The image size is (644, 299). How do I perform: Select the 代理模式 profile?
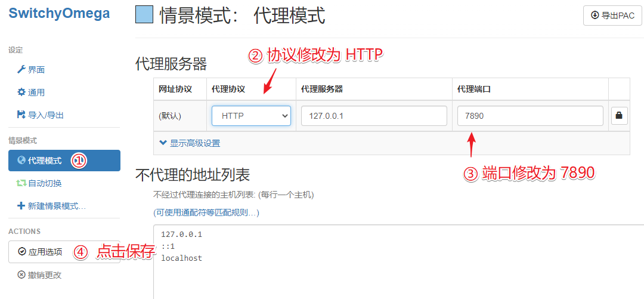pyautogui.click(x=64, y=161)
